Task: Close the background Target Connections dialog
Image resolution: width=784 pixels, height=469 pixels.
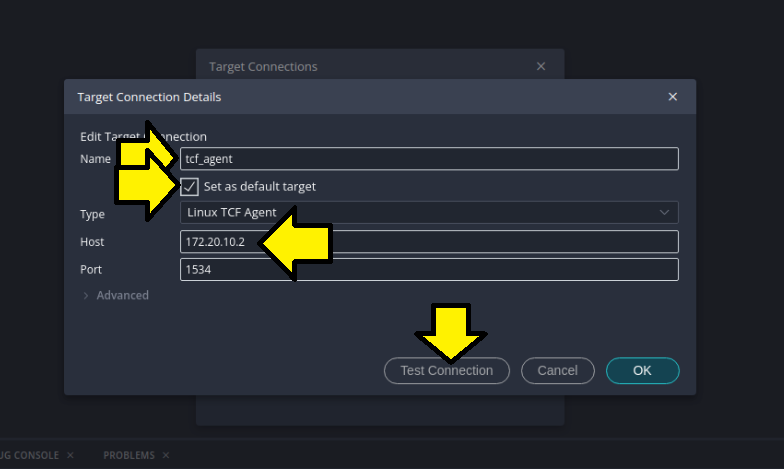Action: pos(541,67)
